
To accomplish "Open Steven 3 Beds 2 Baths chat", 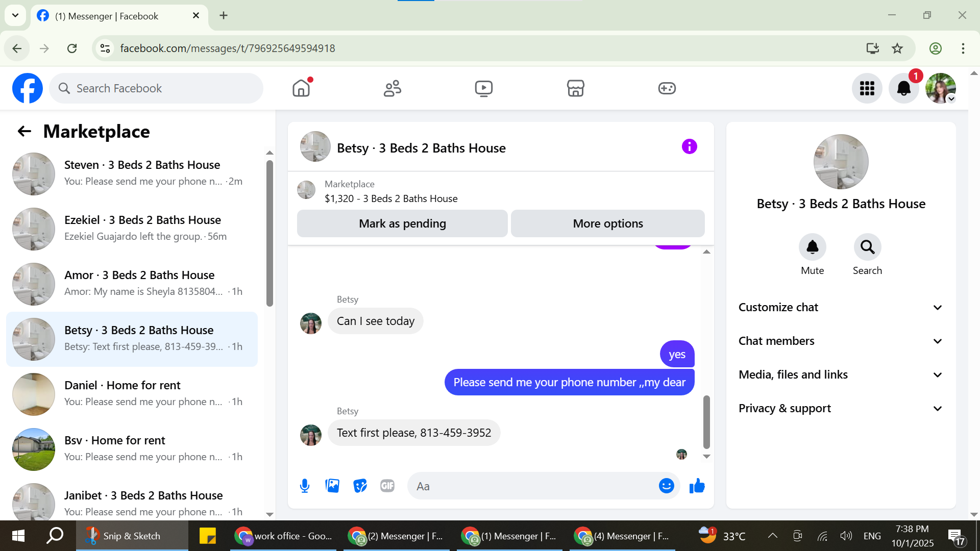I will tap(132, 174).
